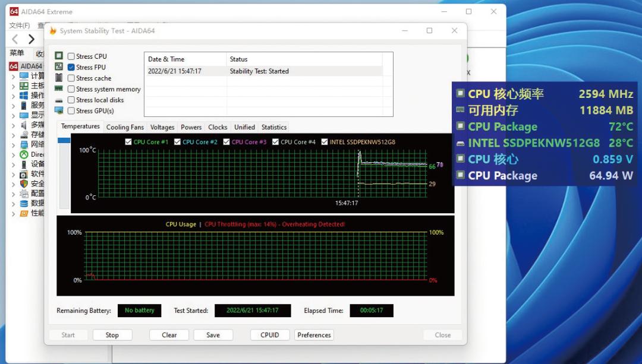Click the back navigation arrow
Image resolution: width=642 pixels, height=364 pixels.
[15, 39]
